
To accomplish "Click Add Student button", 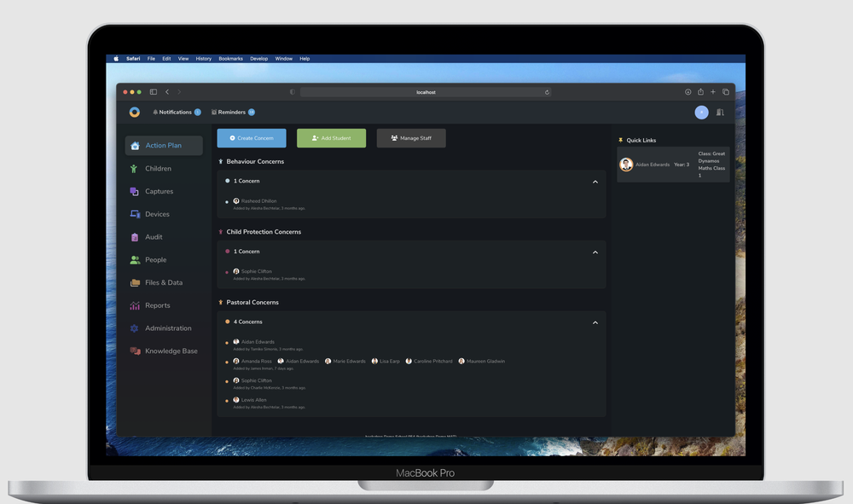I will point(331,138).
